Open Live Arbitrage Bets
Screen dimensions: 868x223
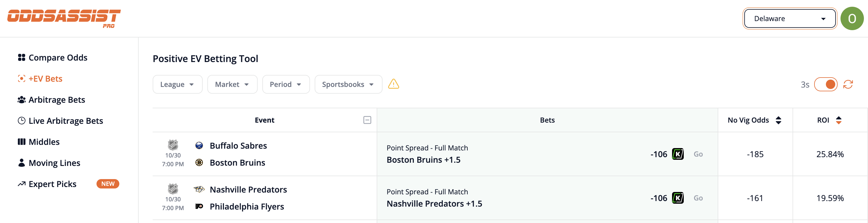[x=66, y=121]
